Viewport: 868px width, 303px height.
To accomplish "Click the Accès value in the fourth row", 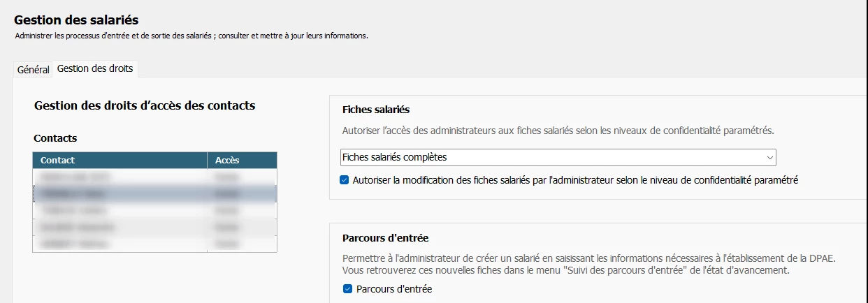I will point(242,227).
